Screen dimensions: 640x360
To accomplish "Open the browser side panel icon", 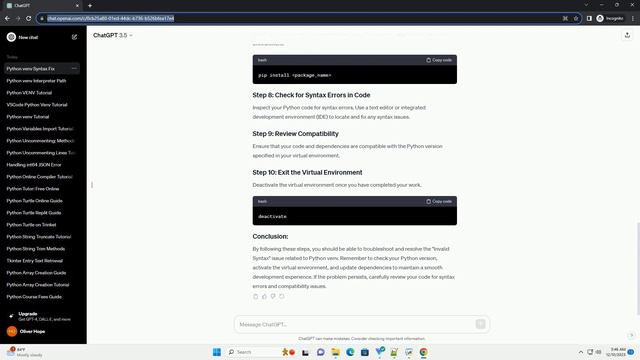I will click(589, 18).
